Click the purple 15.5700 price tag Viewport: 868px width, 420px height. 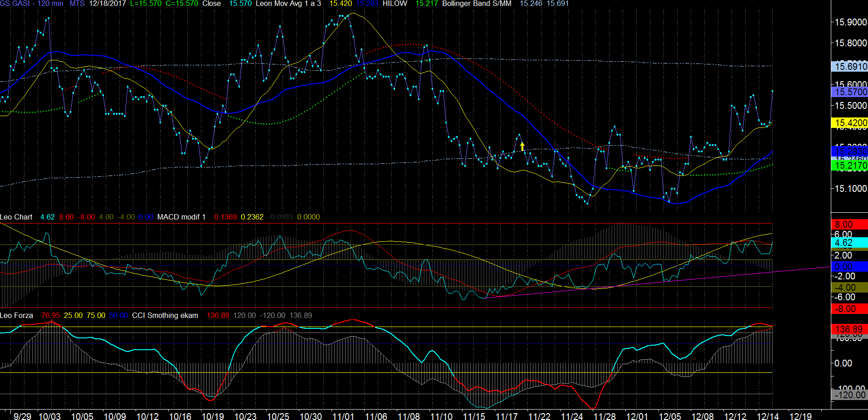coord(849,92)
